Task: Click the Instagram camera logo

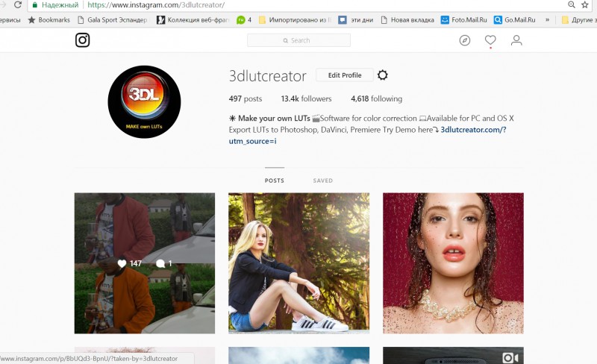Action: [x=82, y=40]
